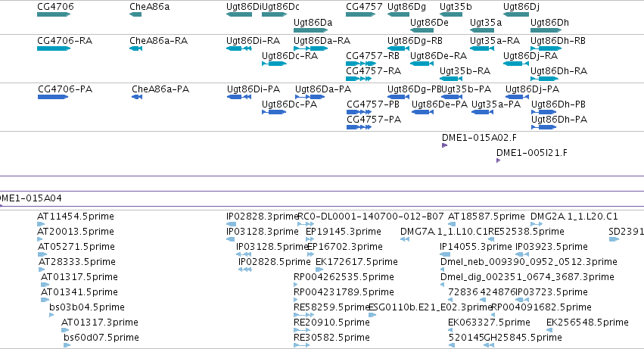
Task: Click EST IP14055.3prime
Action: 445,254
